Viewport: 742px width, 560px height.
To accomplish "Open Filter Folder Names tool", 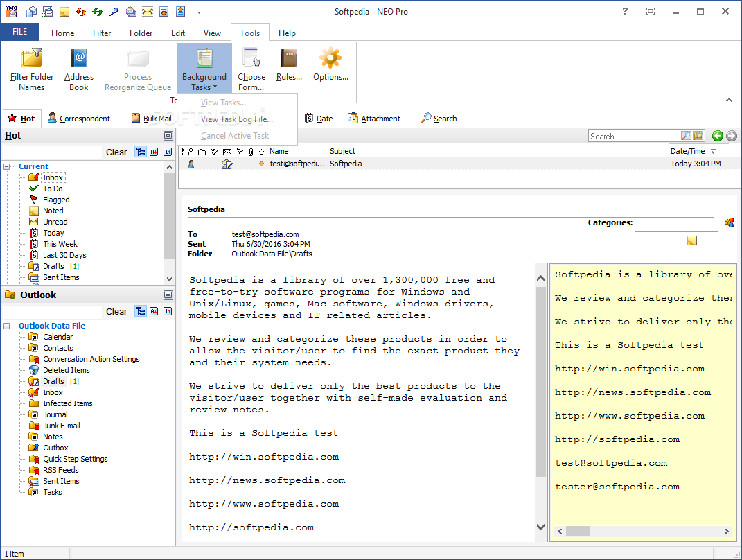I will tap(32, 69).
